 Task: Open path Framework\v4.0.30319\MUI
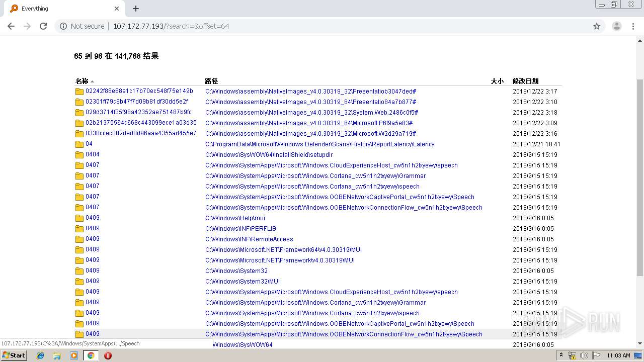coord(280,260)
